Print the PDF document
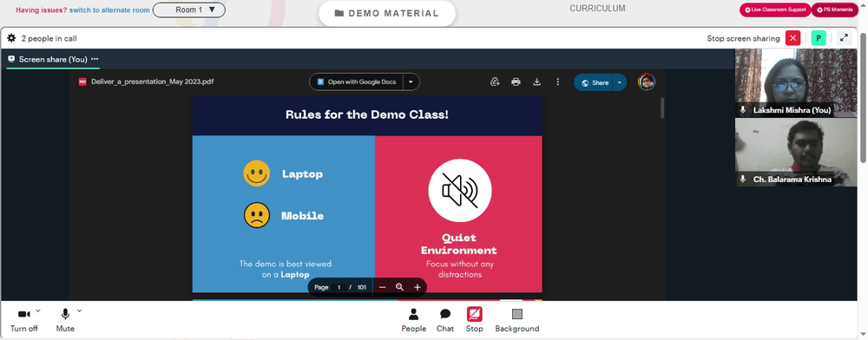This screenshot has width=868, height=340. [516, 82]
